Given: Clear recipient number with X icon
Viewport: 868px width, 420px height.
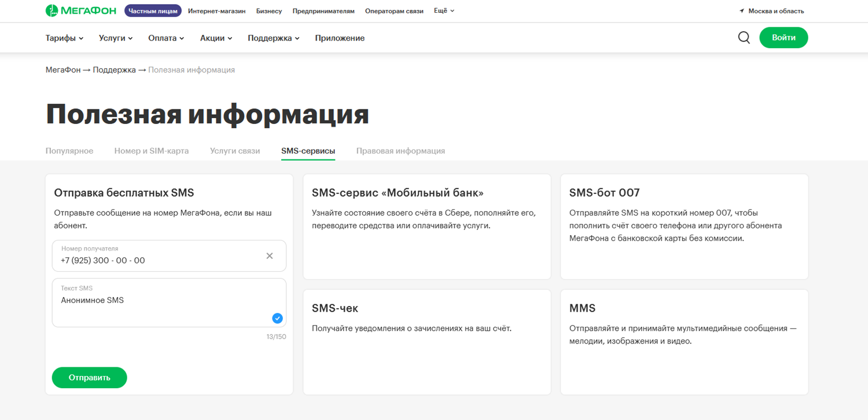Looking at the screenshot, I should pyautogui.click(x=270, y=255).
